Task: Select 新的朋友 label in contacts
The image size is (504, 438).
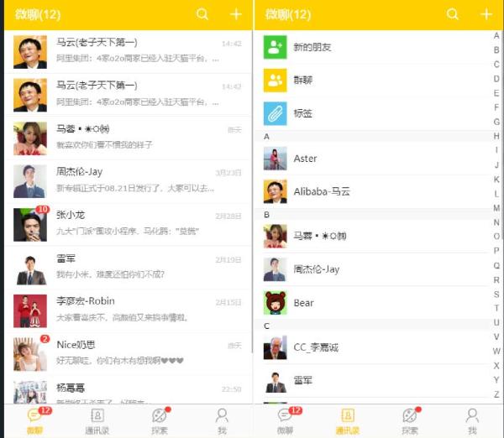Action: point(312,47)
